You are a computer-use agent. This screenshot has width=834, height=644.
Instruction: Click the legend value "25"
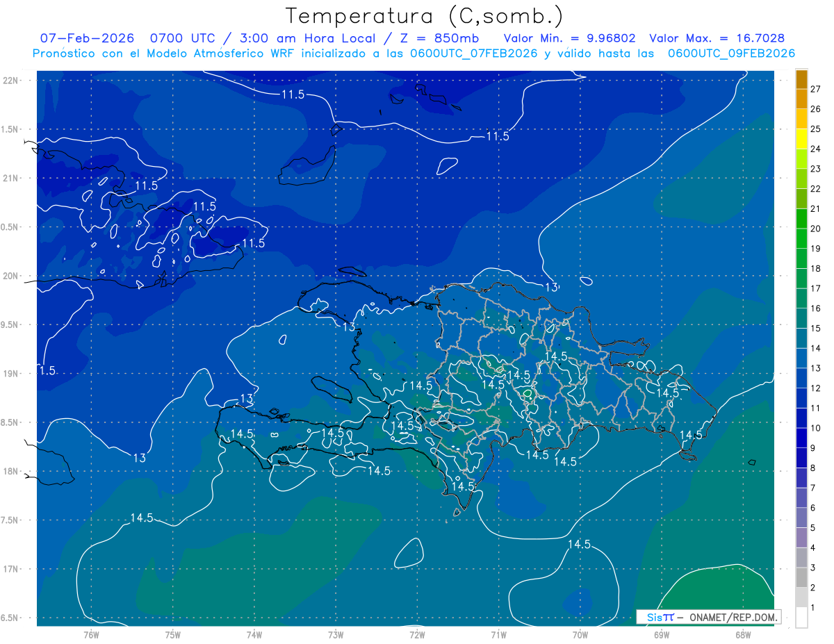click(816, 129)
